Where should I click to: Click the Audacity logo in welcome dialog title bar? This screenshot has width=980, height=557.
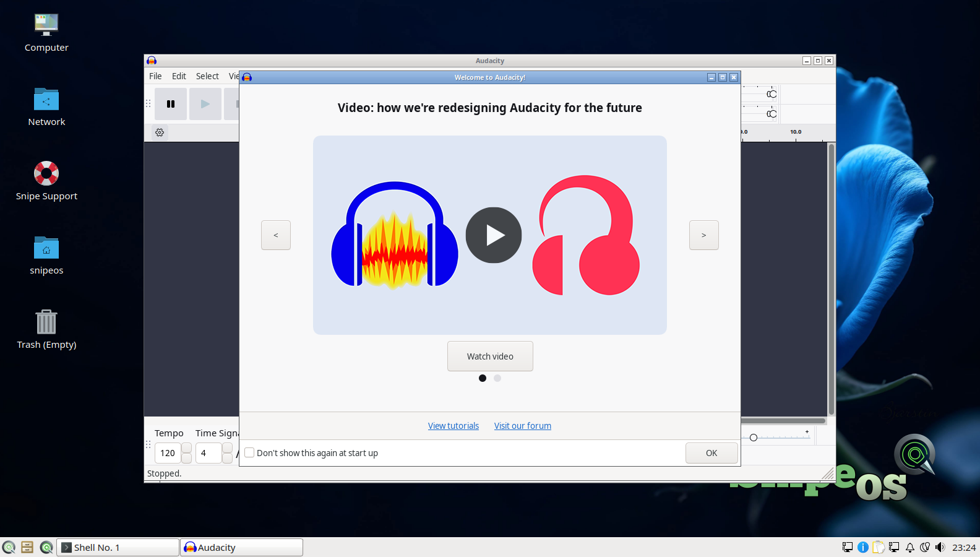click(247, 77)
